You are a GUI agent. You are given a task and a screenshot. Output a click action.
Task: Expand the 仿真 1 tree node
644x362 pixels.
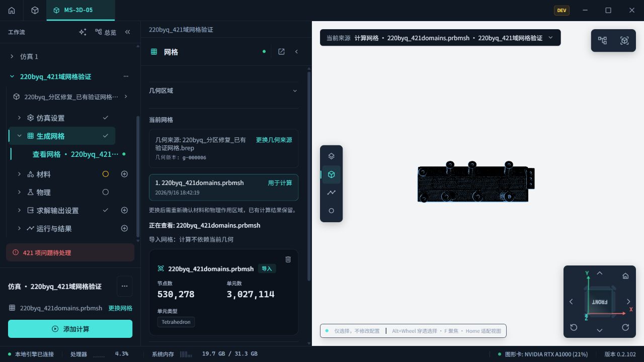point(12,56)
